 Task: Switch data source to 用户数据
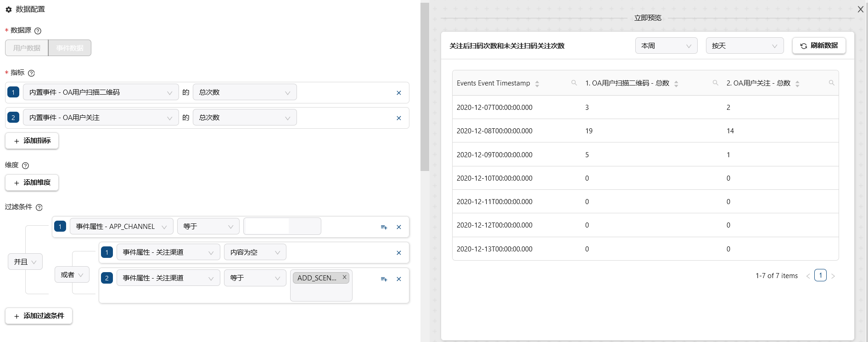(27, 48)
